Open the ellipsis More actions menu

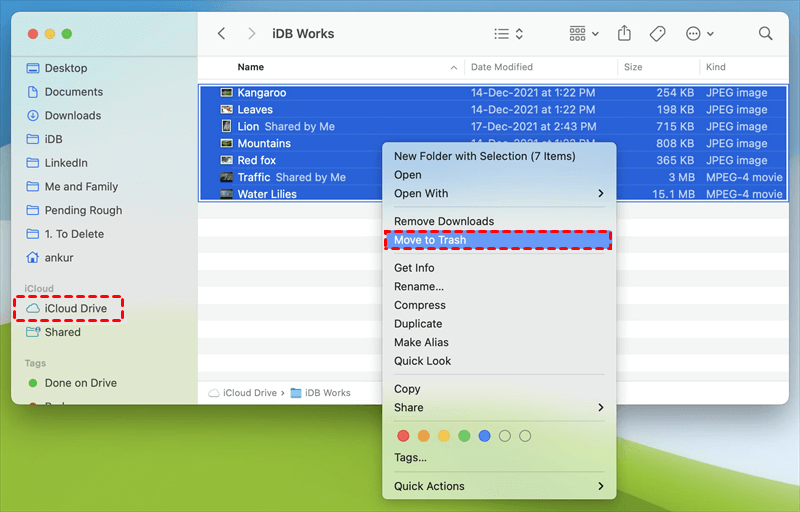click(699, 34)
